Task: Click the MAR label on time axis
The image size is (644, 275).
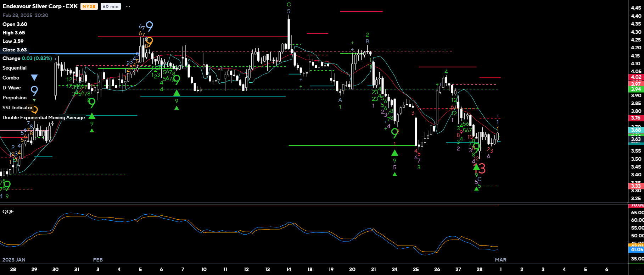Action: [x=500, y=260]
